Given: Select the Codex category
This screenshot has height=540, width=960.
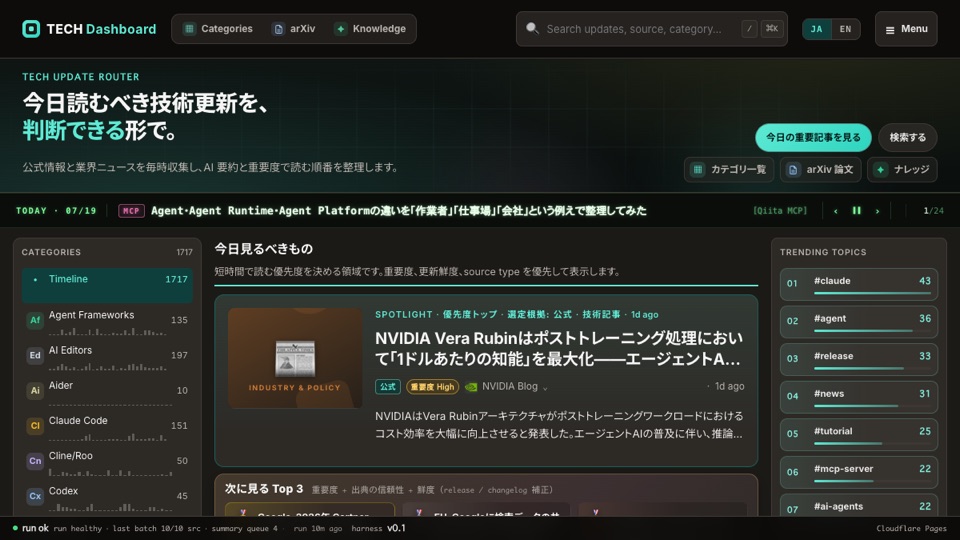Looking at the screenshot, I should [x=107, y=497].
